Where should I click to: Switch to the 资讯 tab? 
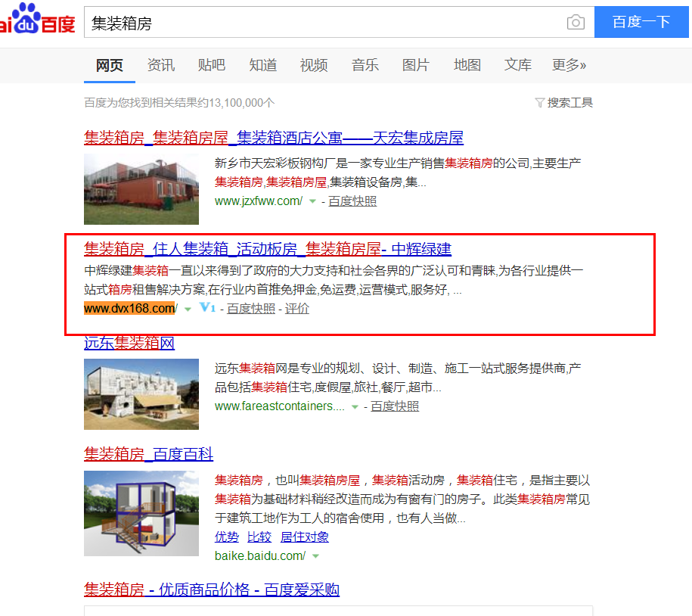tap(160, 65)
